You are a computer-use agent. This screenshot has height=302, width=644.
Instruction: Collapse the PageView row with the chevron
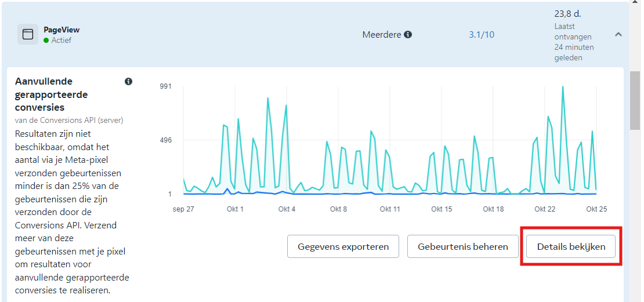pos(618,34)
